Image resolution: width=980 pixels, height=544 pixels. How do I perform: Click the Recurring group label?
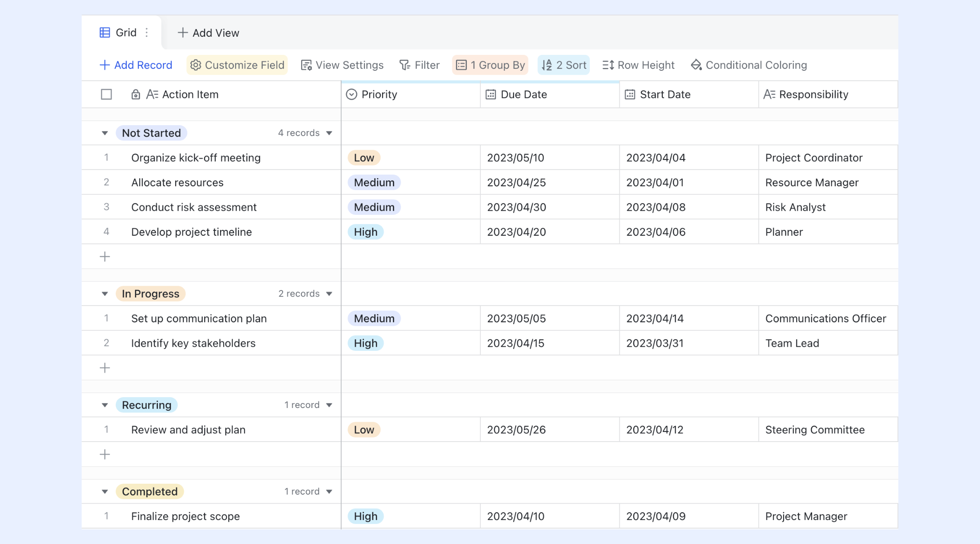point(147,405)
